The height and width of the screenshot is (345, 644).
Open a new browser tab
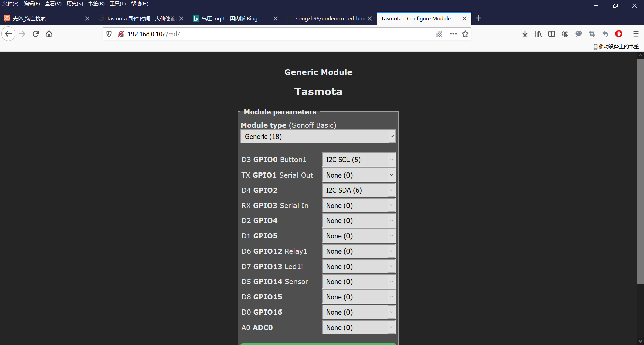tap(478, 18)
